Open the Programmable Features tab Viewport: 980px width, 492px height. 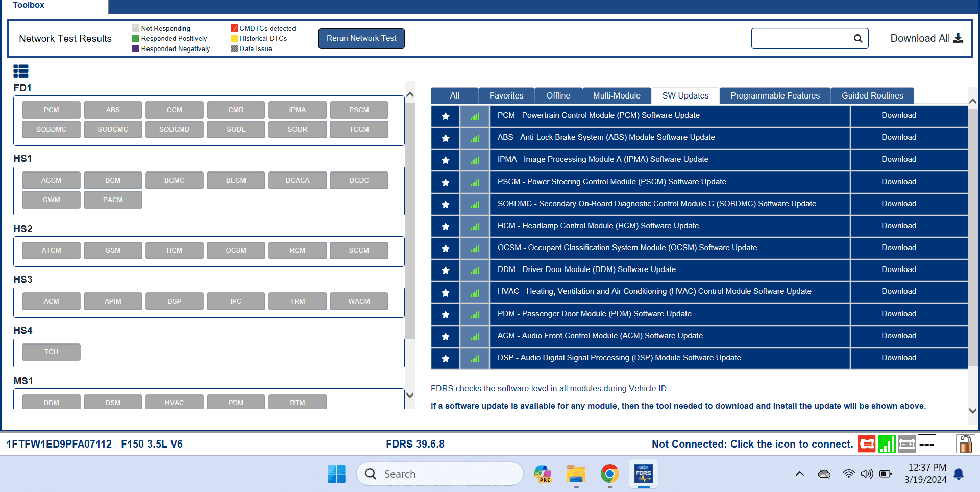pyautogui.click(x=775, y=95)
